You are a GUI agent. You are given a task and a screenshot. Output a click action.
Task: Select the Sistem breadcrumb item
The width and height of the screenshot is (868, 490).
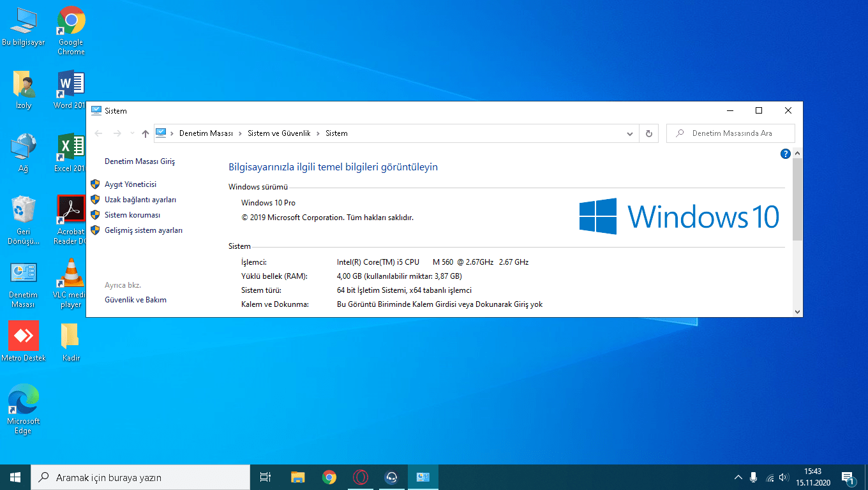336,133
